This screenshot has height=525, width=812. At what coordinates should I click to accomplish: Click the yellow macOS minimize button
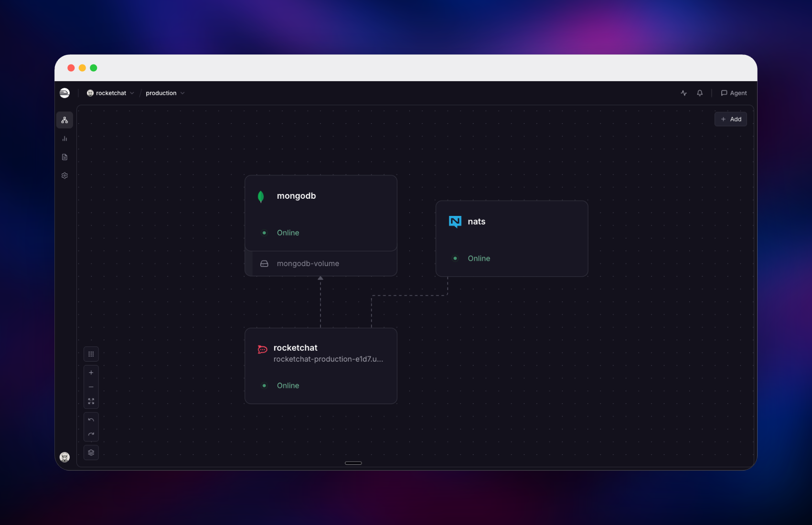click(x=82, y=68)
